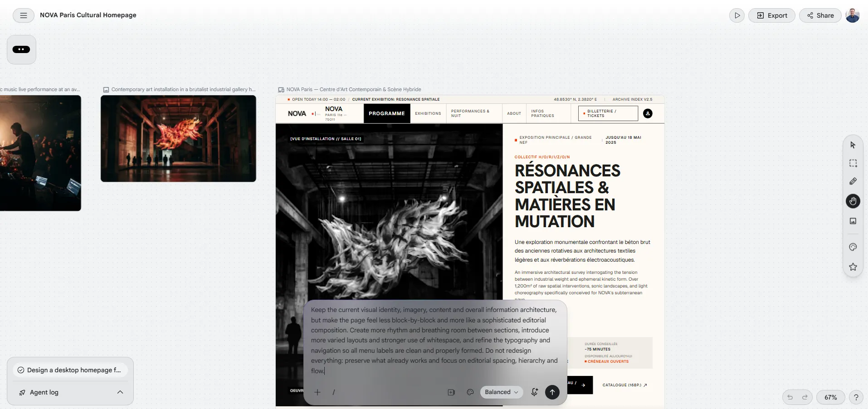
Task: Click the undo arrow
Action: click(x=790, y=397)
